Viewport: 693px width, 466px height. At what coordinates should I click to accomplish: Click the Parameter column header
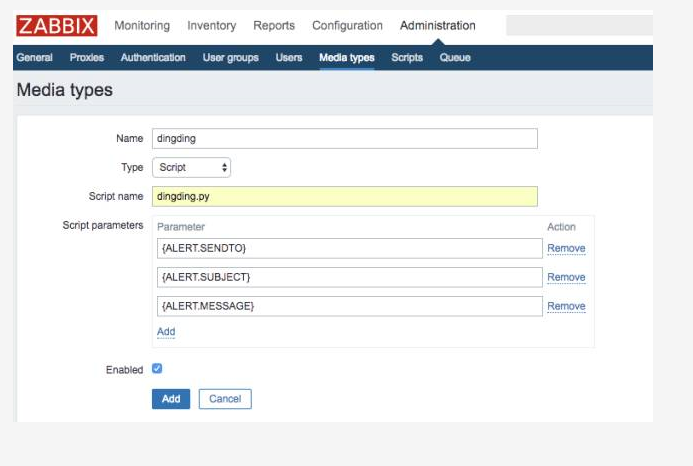(x=181, y=227)
